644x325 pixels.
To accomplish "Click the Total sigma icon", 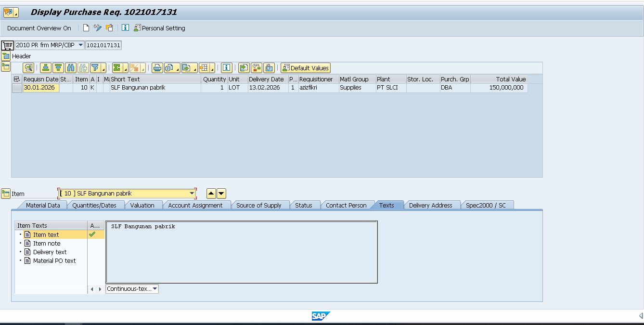I will (x=116, y=68).
